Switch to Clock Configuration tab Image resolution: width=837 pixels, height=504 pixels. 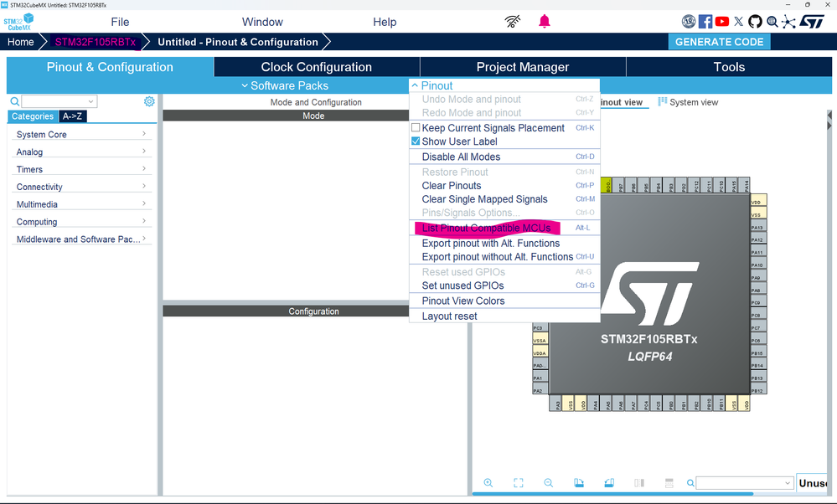[317, 67]
